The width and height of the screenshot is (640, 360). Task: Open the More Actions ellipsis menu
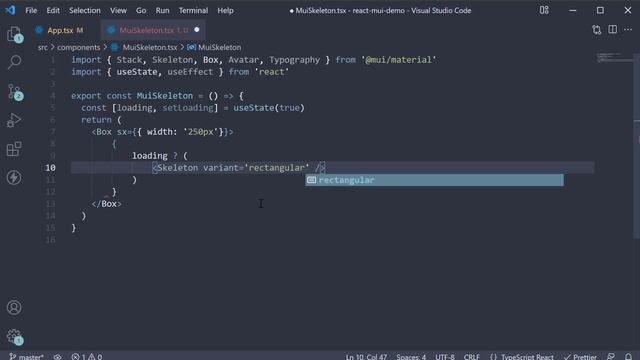point(628,30)
